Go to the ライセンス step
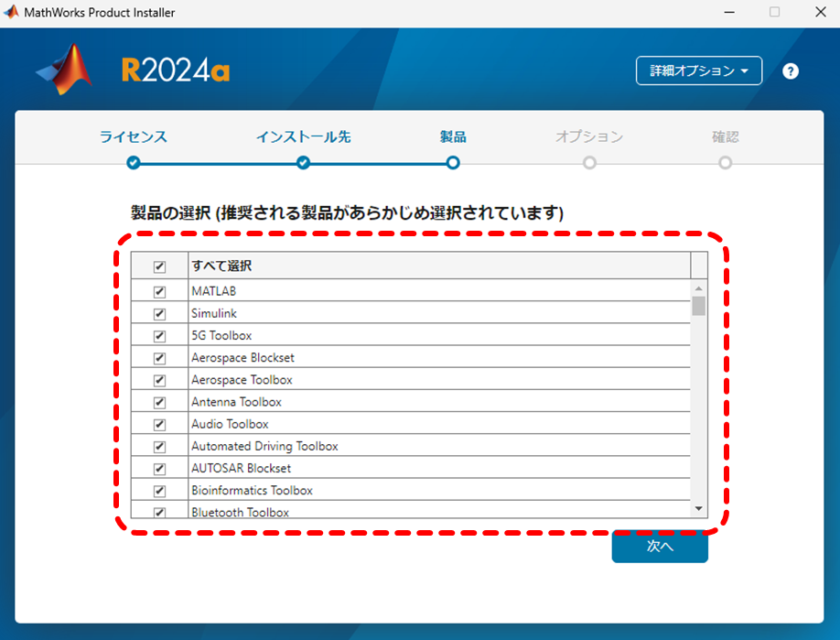 (134, 136)
